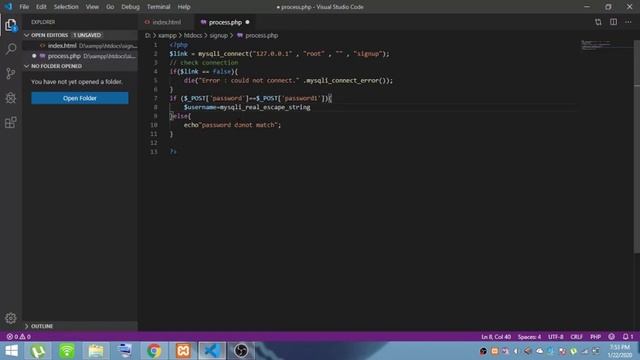Open the Extensions view icon

tap(11, 122)
